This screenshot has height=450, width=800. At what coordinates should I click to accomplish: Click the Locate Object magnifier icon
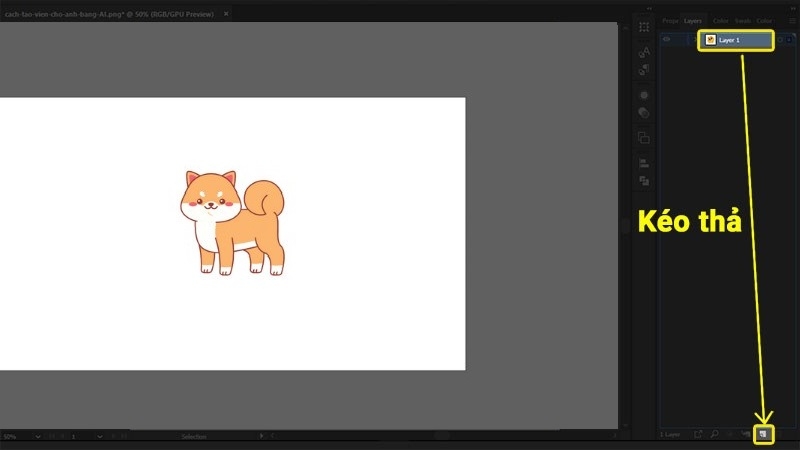click(714, 434)
